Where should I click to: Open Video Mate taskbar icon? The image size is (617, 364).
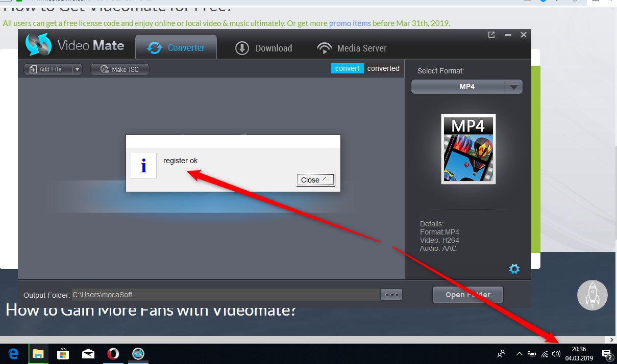tap(138, 353)
